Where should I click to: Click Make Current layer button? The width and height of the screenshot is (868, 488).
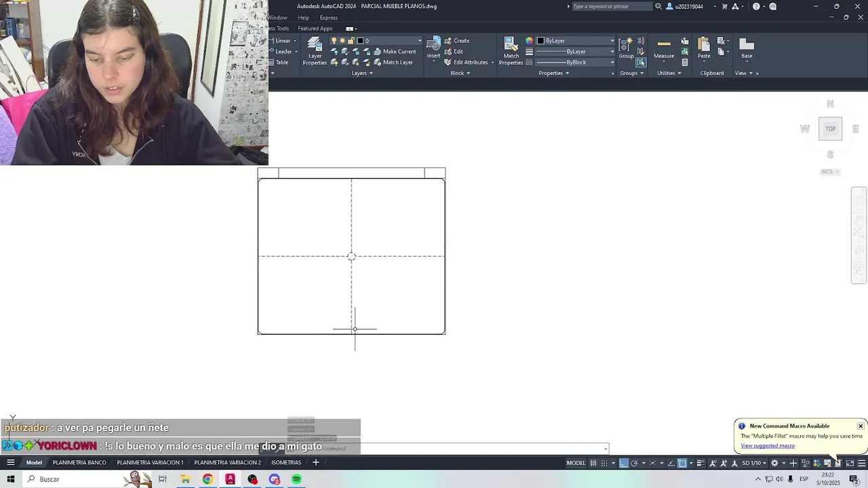click(x=395, y=52)
